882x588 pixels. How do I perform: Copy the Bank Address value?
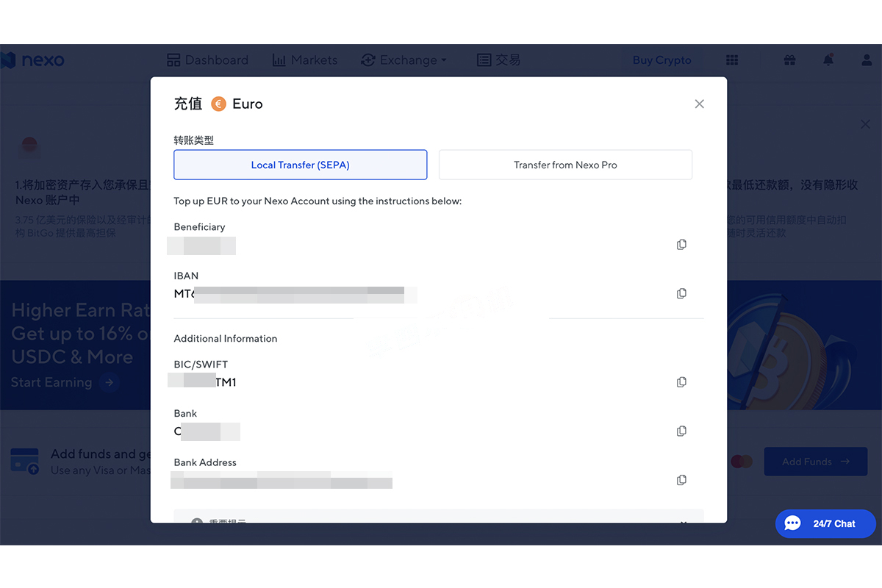click(681, 480)
